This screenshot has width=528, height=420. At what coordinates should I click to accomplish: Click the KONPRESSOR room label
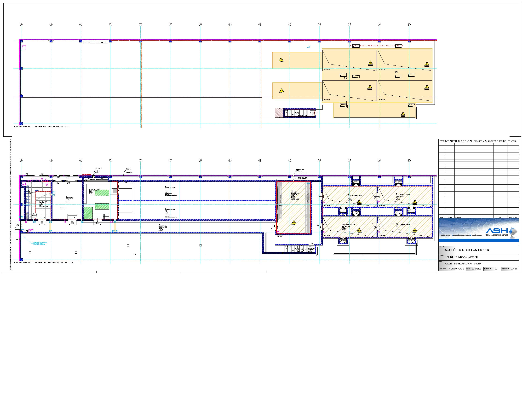[69, 198]
